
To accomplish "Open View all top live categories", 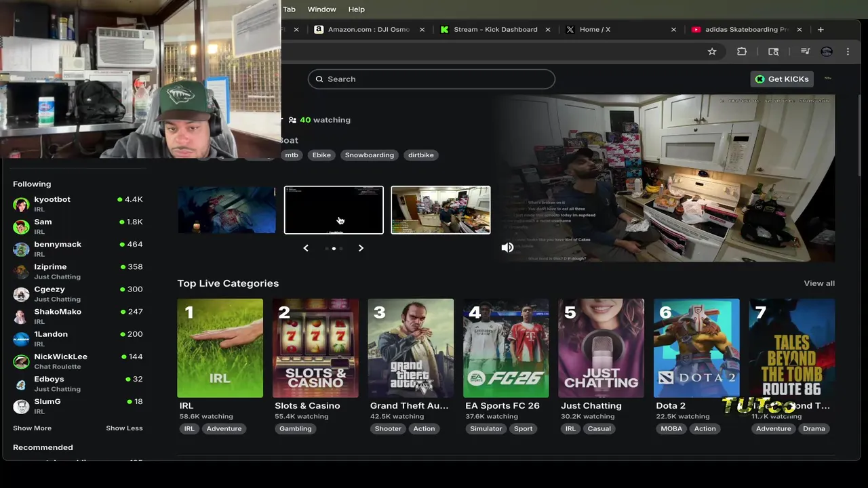I will (x=819, y=283).
